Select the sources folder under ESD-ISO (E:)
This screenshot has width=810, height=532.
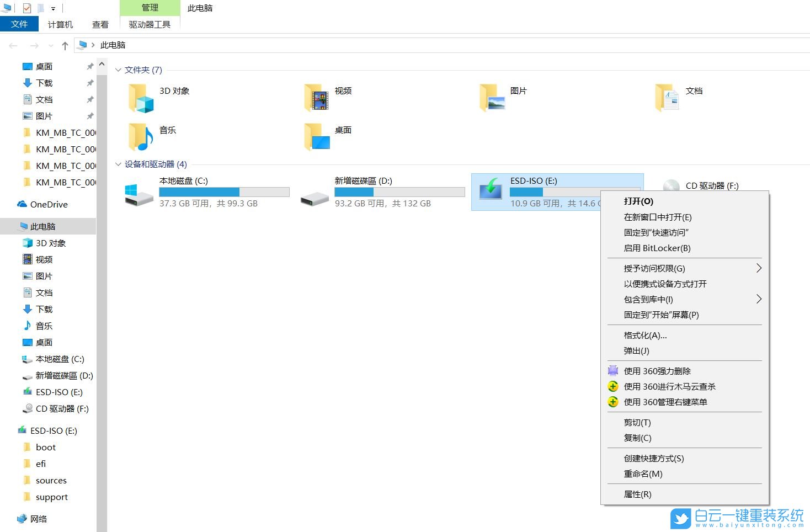[50, 480]
